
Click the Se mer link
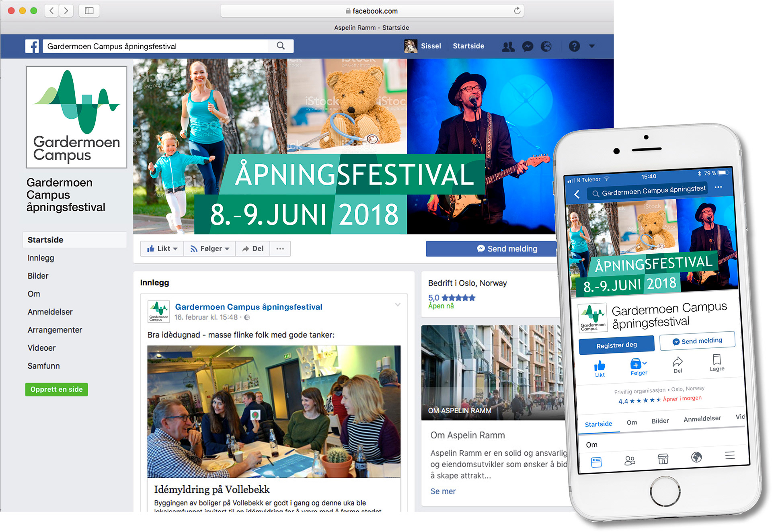click(443, 491)
